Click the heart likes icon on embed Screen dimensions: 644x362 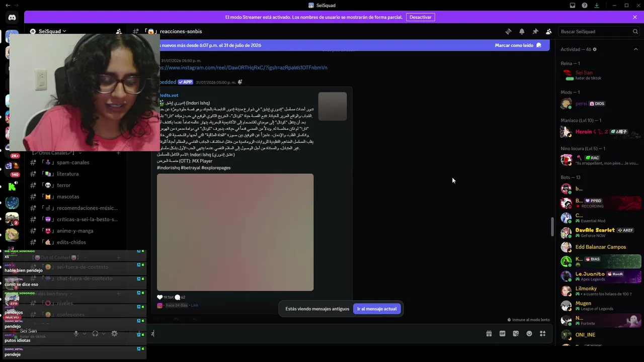160,297
